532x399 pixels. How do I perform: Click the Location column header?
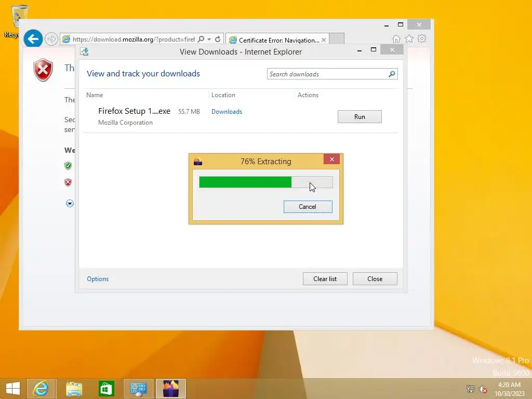223,95
